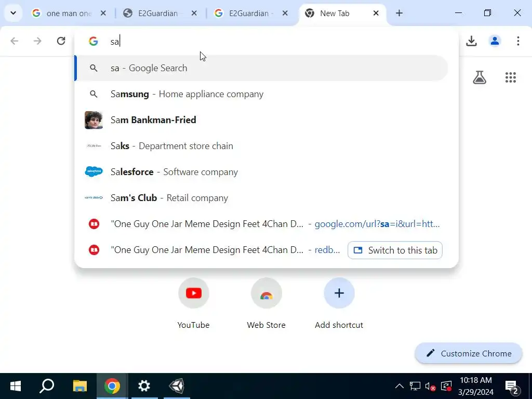Switch to the first E2Guardian tab with globe icon
The height and width of the screenshot is (399, 532).
[158, 13]
